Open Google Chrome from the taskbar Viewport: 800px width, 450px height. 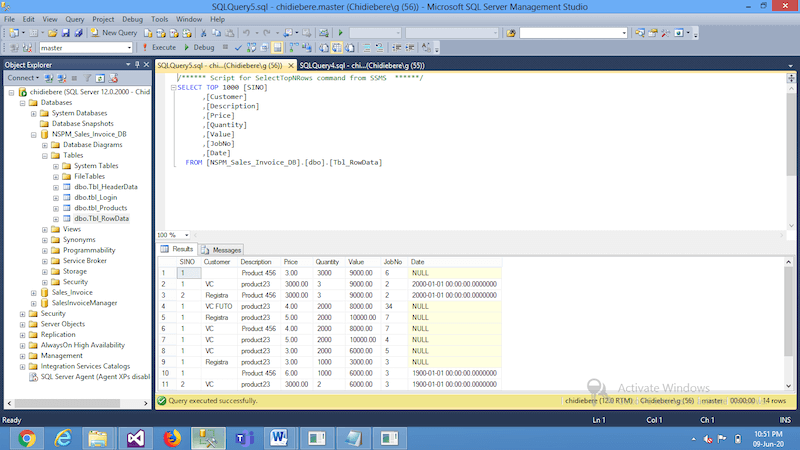coord(27,439)
